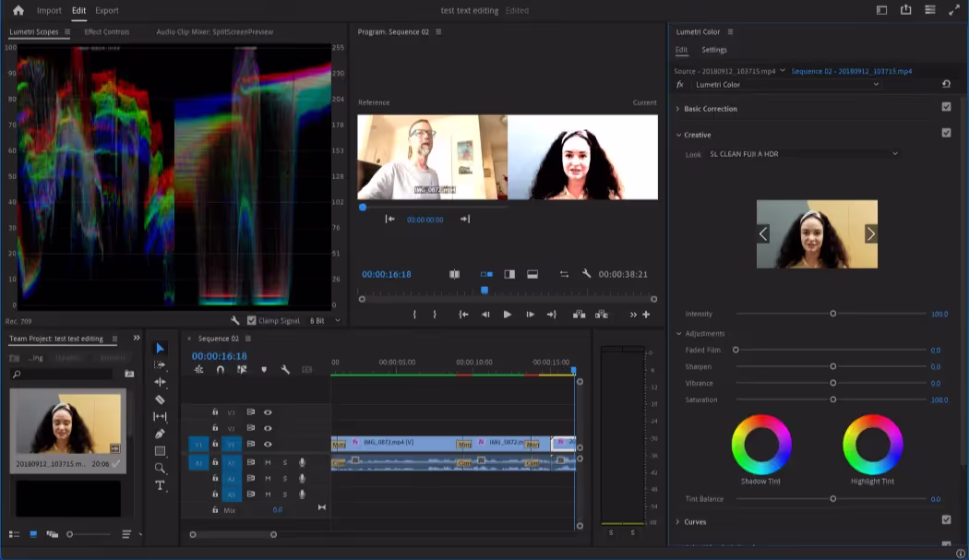Viewport: 969px width, 560px height.
Task: Toggle timeline Snap magnet icon
Action: coord(220,370)
